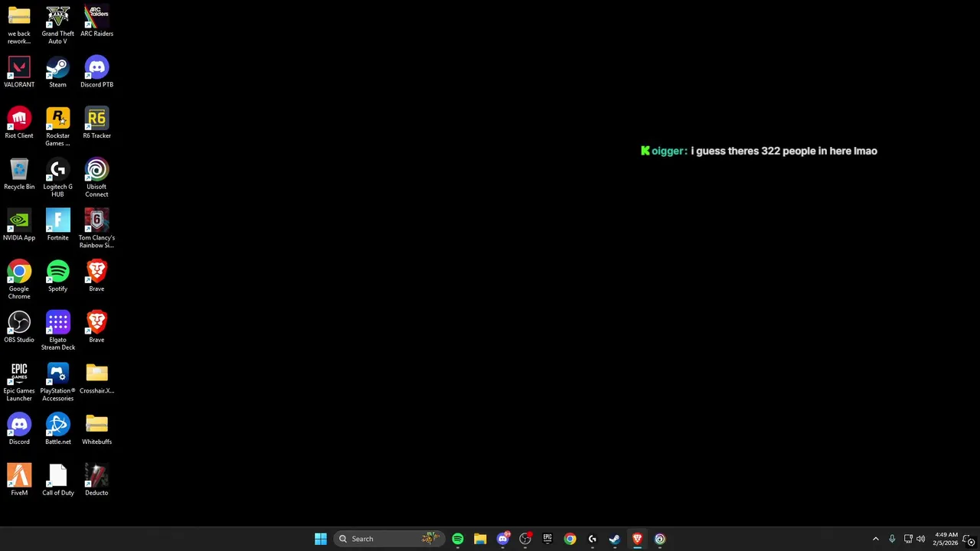Select FiveM desktop shortcut
Screen dimensions: 980x551
[19, 481]
